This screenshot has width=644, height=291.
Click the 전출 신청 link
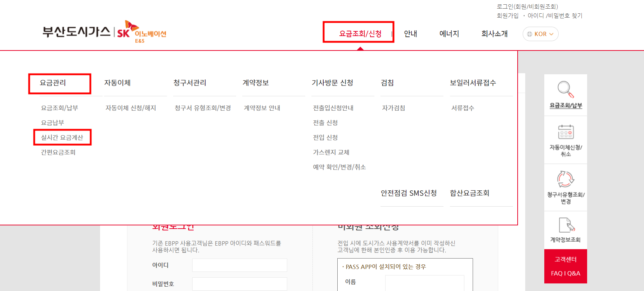point(325,123)
